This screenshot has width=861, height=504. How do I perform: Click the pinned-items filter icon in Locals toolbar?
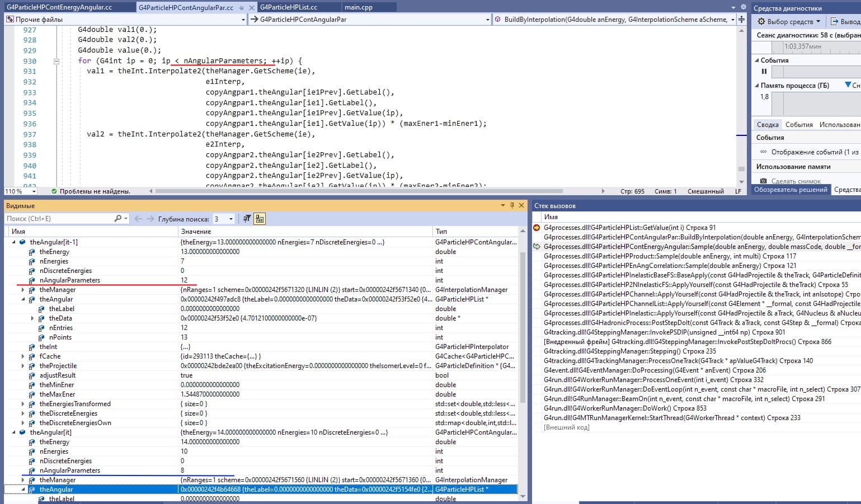pos(247,219)
